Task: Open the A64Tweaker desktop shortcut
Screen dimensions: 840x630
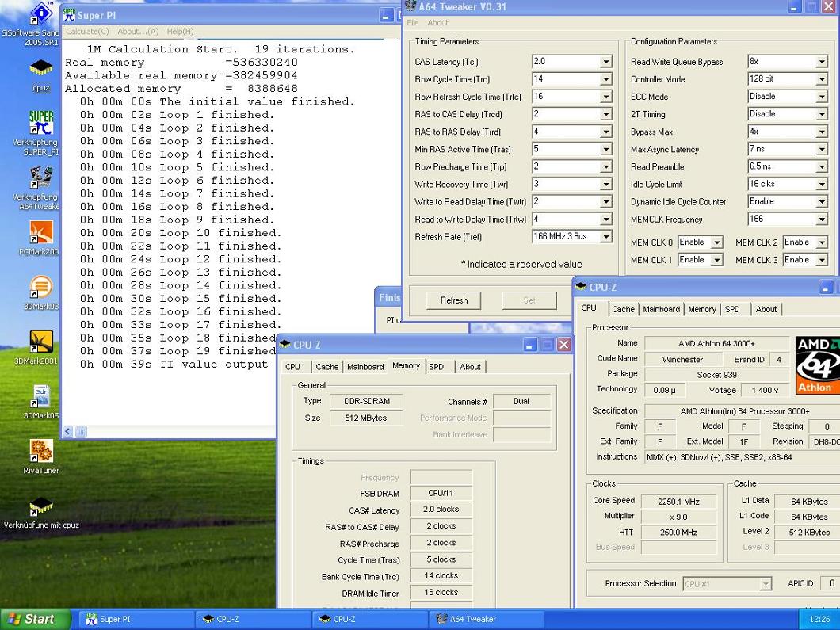Action: click(x=40, y=179)
